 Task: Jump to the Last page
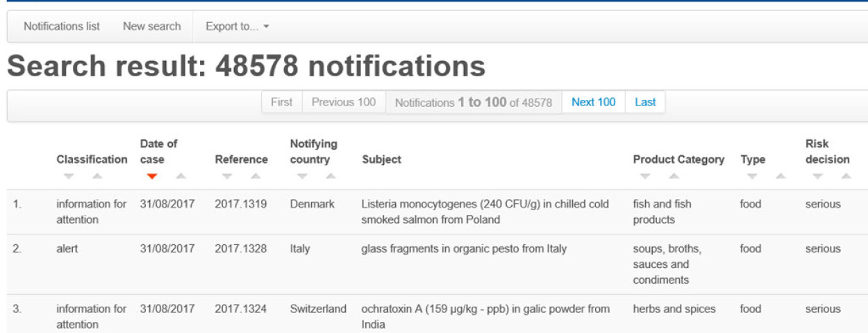click(x=645, y=103)
